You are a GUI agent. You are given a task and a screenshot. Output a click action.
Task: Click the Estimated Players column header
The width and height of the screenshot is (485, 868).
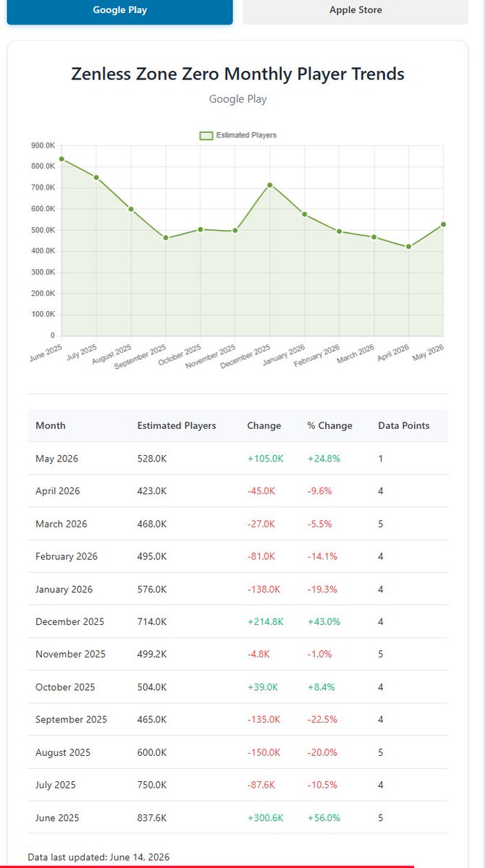tap(177, 425)
